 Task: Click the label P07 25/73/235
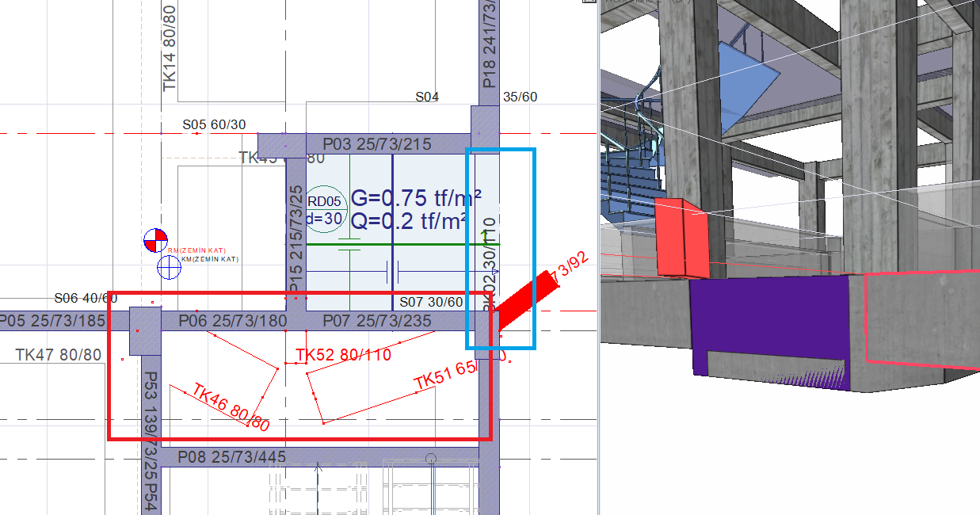tap(377, 320)
